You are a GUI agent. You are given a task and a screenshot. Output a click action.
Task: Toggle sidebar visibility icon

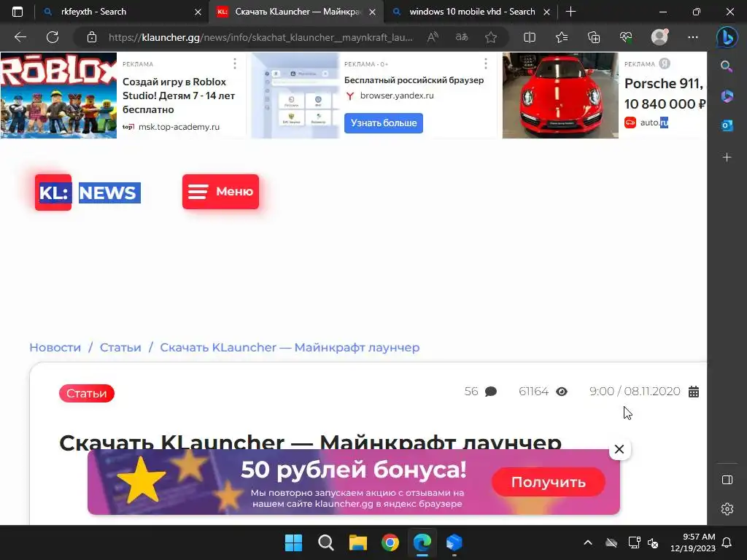tap(727, 480)
